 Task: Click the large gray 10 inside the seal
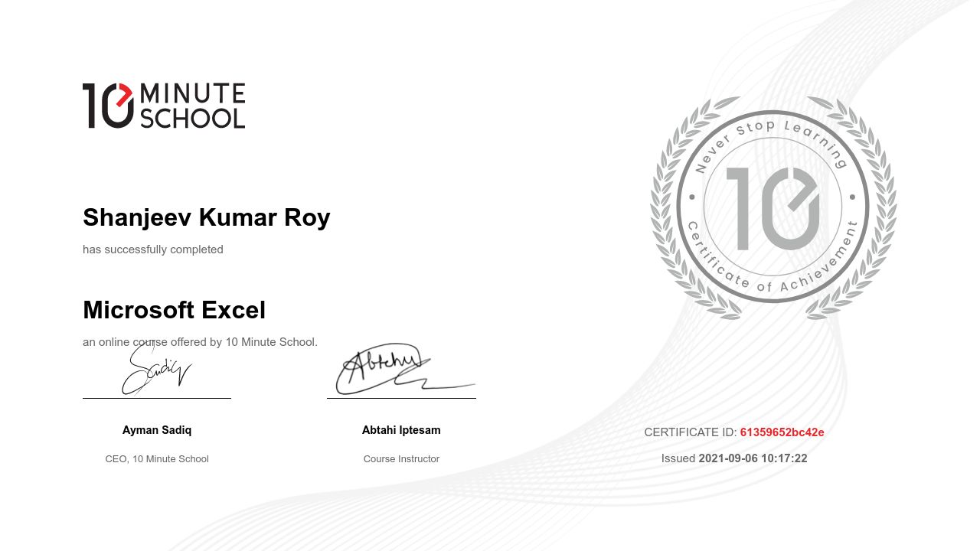click(x=773, y=208)
